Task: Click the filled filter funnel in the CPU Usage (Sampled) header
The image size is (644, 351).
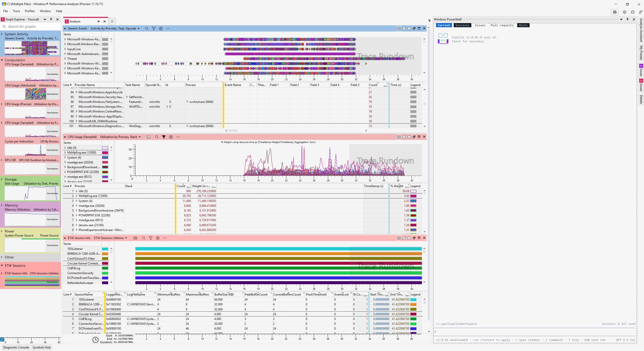Action: click(164, 137)
